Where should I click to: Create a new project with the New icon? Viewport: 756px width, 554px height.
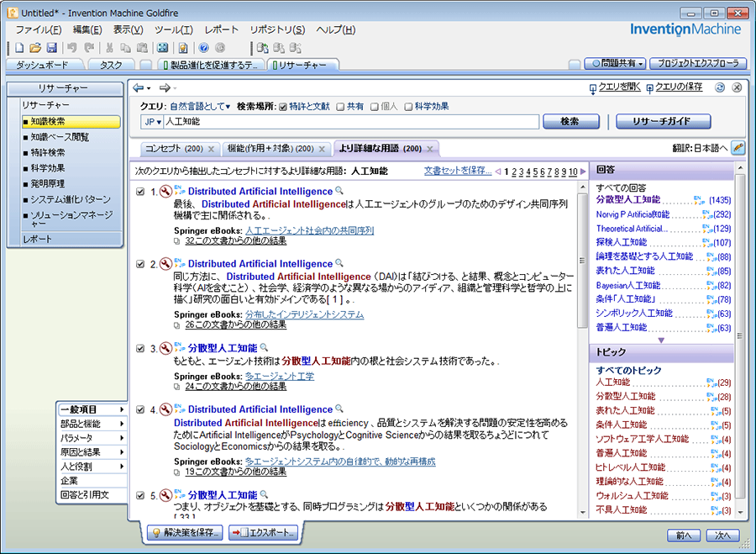click(19, 48)
